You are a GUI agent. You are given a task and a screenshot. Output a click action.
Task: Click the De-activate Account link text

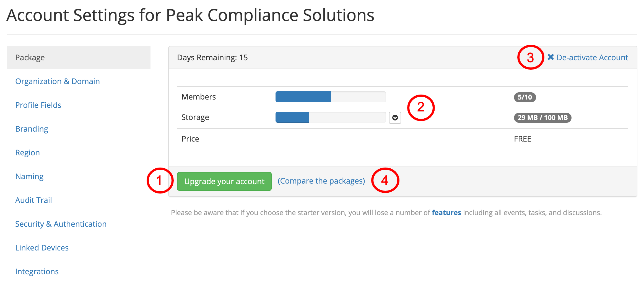[592, 58]
